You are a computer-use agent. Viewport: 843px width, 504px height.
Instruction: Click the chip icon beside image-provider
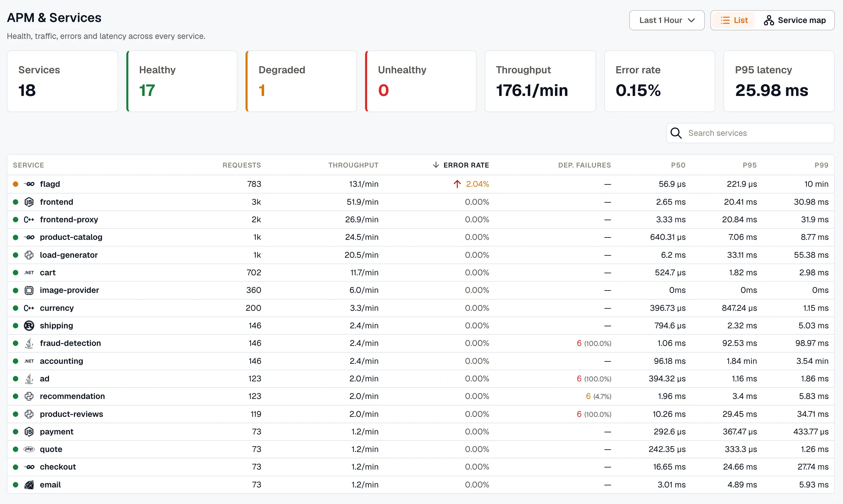pos(29,291)
